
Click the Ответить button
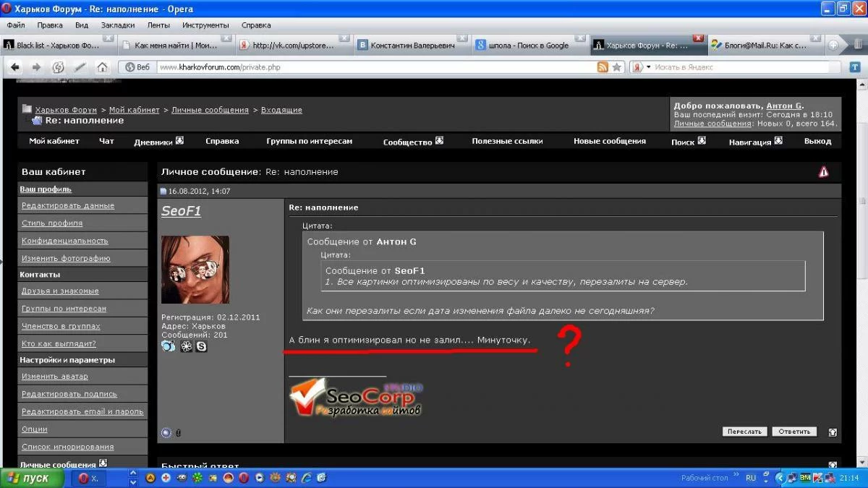[793, 432]
